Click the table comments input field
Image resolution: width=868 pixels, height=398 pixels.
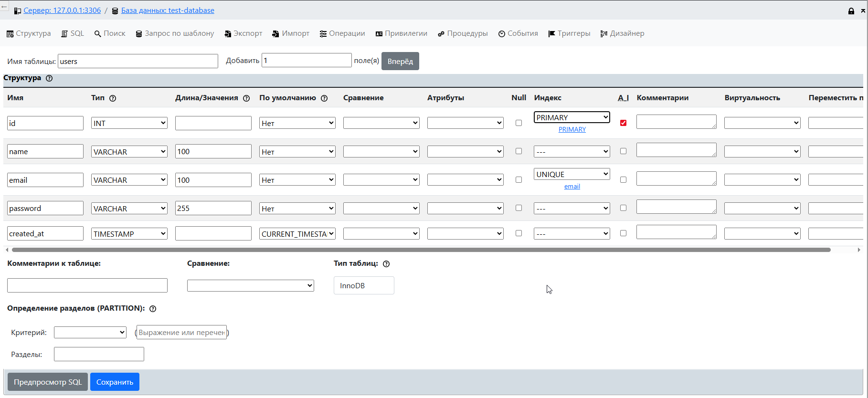(x=87, y=285)
